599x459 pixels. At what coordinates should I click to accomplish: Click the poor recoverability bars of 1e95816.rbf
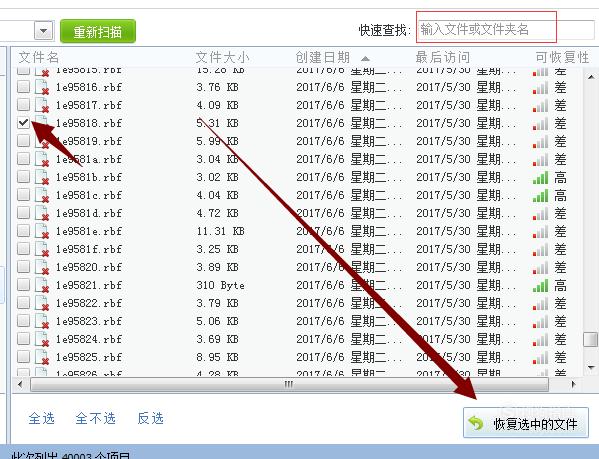pyautogui.click(x=541, y=87)
